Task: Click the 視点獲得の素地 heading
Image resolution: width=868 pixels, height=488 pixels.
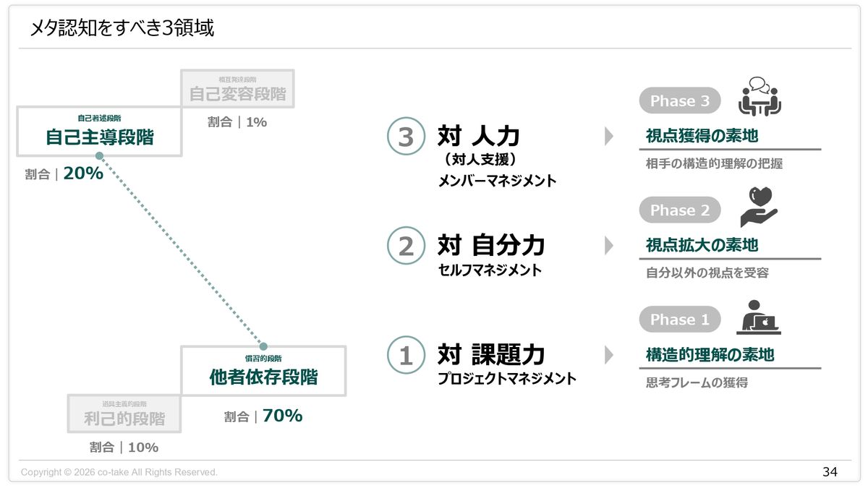Action: click(702, 136)
